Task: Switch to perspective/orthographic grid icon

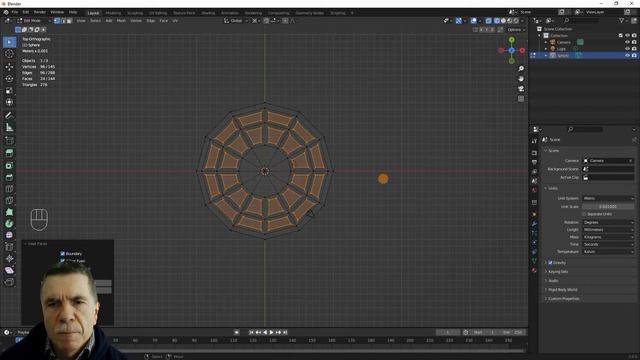Action: [521, 99]
